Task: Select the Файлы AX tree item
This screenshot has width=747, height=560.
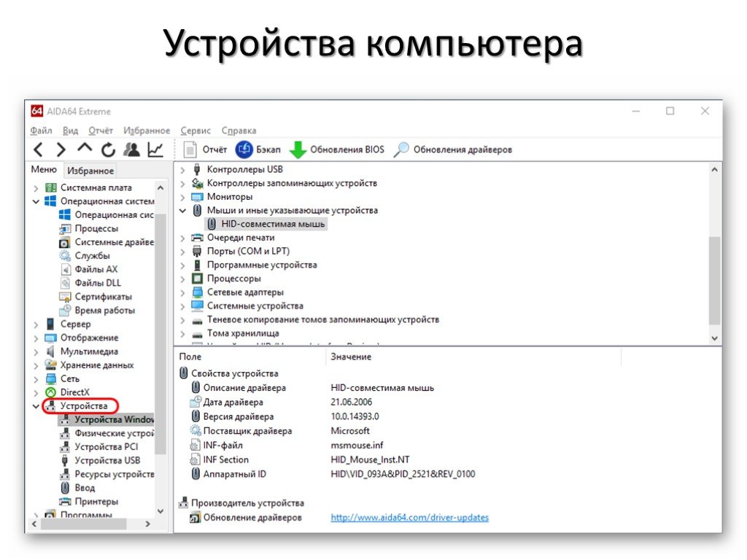Action: [x=88, y=270]
